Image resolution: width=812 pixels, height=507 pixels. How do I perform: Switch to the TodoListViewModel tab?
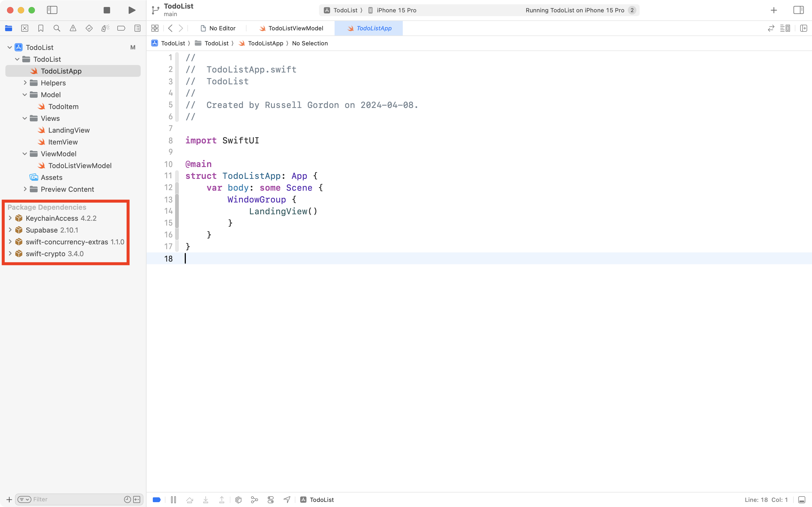(x=291, y=28)
